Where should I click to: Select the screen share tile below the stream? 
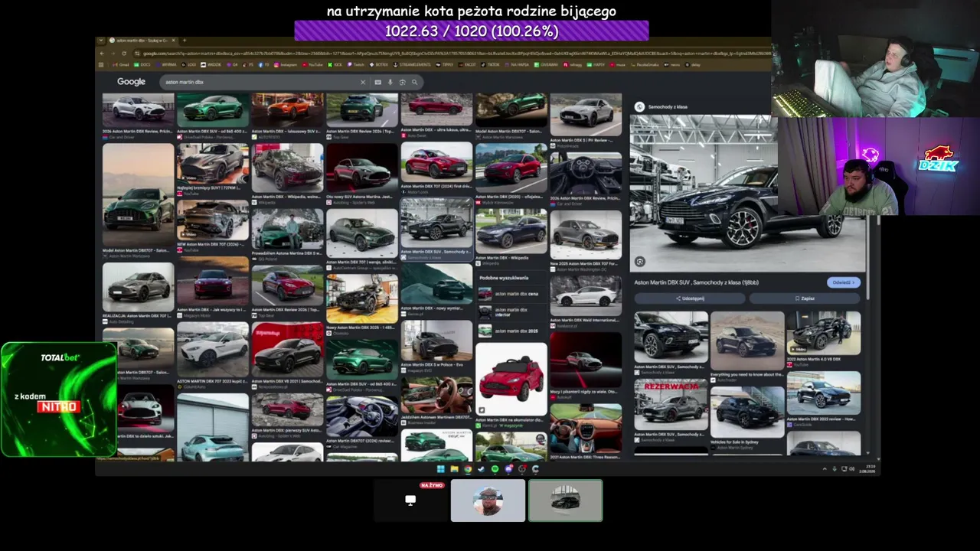[410, 500]
